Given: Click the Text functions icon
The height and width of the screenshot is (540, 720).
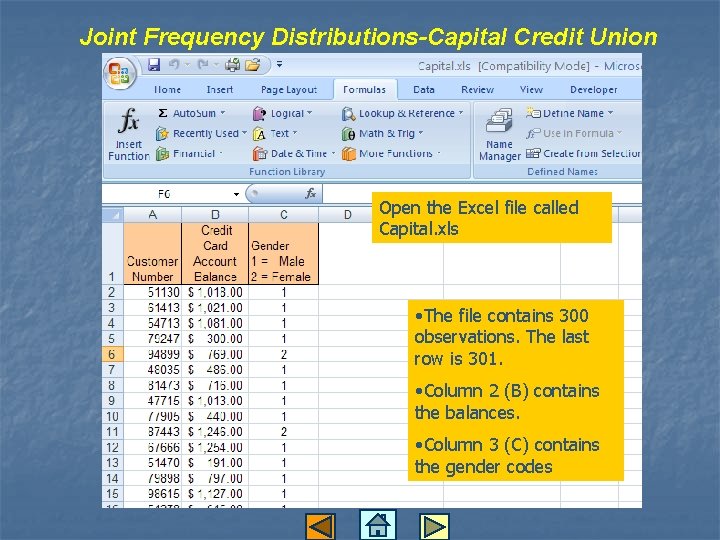Looking at the screenshot, I should point(259,134).
